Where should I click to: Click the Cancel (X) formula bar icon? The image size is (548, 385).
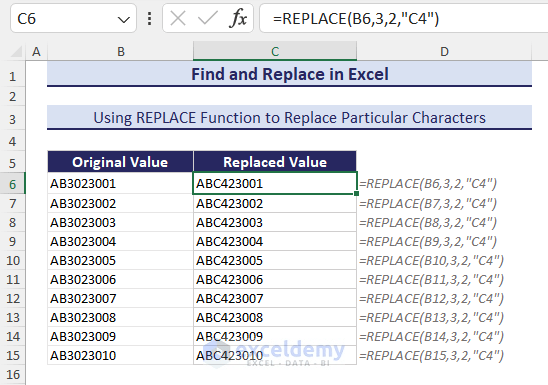[x=178, y=18]
